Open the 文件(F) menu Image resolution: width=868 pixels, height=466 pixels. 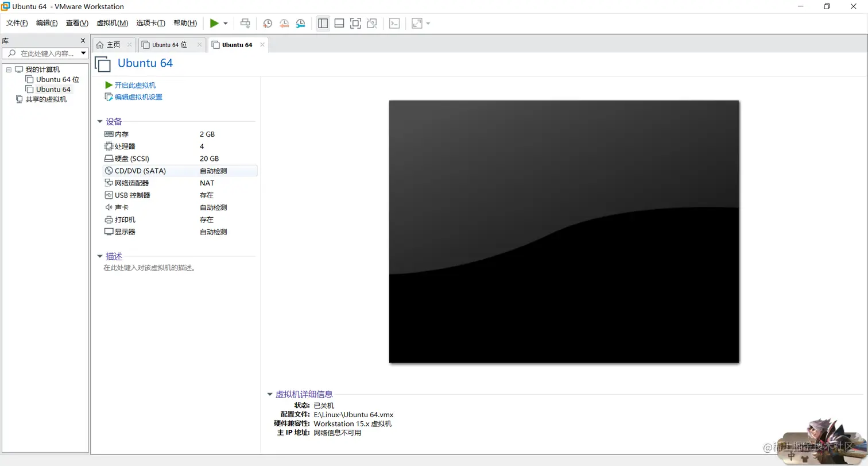17,23
